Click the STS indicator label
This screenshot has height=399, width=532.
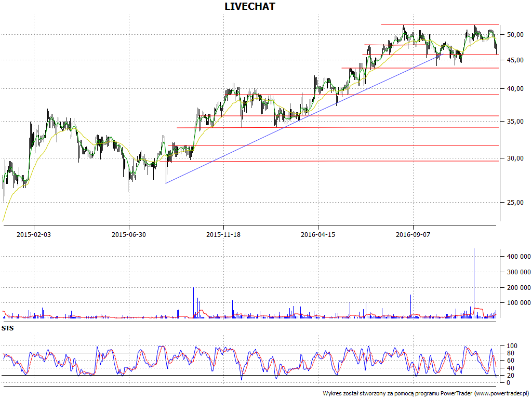pyautogui.click(x=7, y=328)
